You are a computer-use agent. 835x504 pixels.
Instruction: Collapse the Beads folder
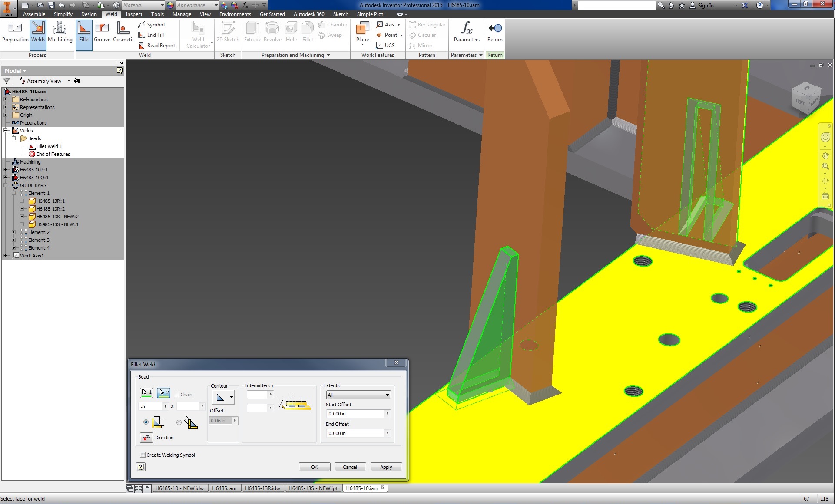point(14,138)
